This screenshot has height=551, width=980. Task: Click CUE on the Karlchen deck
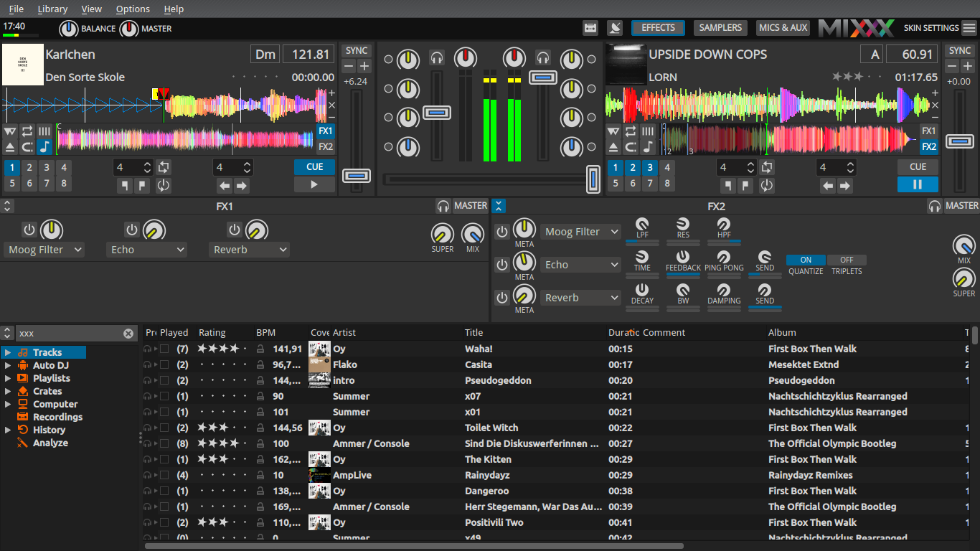tap(314, 166)
